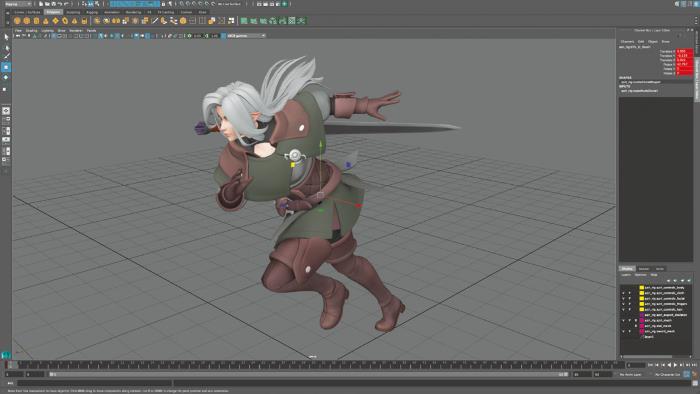700x394 pixels.
Task: Open the viewport color space gamma dropdown
Action: [246, 36]
